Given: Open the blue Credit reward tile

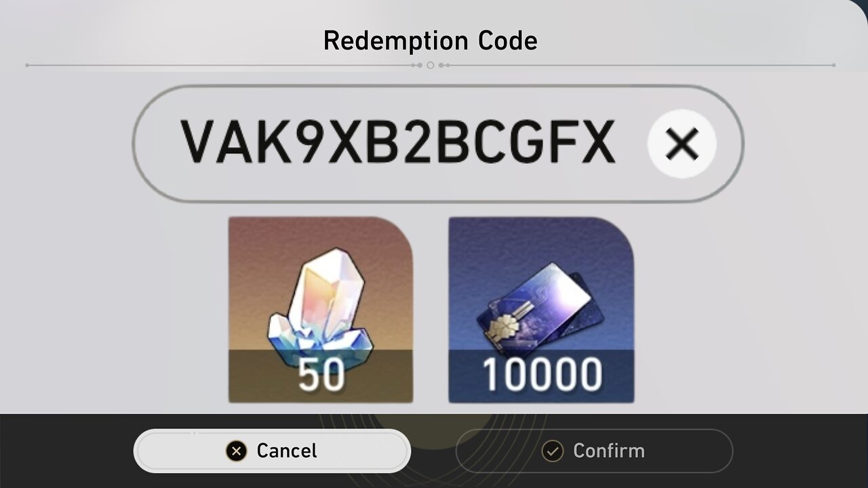Looking at the screenshot, I should (x=541, y=310).
